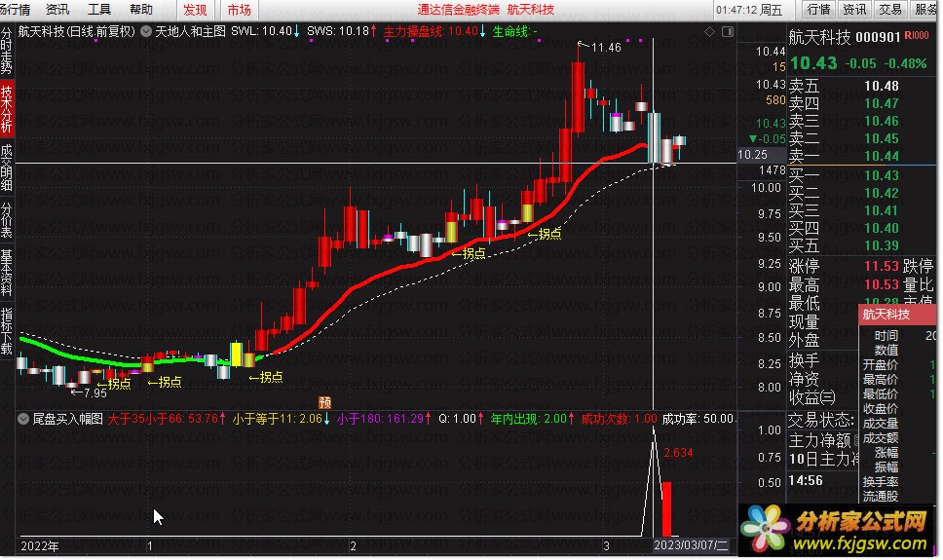This screenshot has height=560, width=943.
Task: Click the 资讯 button at top right
Action: point(854,9)
